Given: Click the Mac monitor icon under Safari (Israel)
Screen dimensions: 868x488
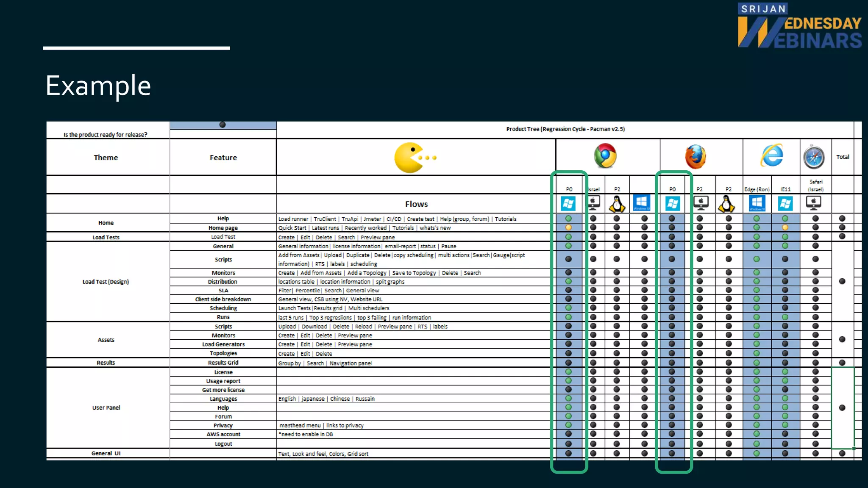Looking at the screenshot, I should (x=814, y=203).
